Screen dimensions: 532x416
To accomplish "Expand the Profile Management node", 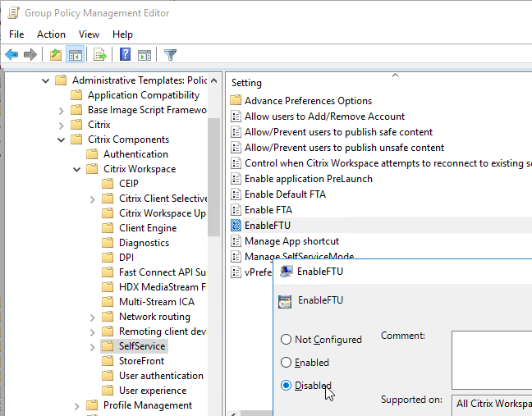I will (x=76, y=406).
